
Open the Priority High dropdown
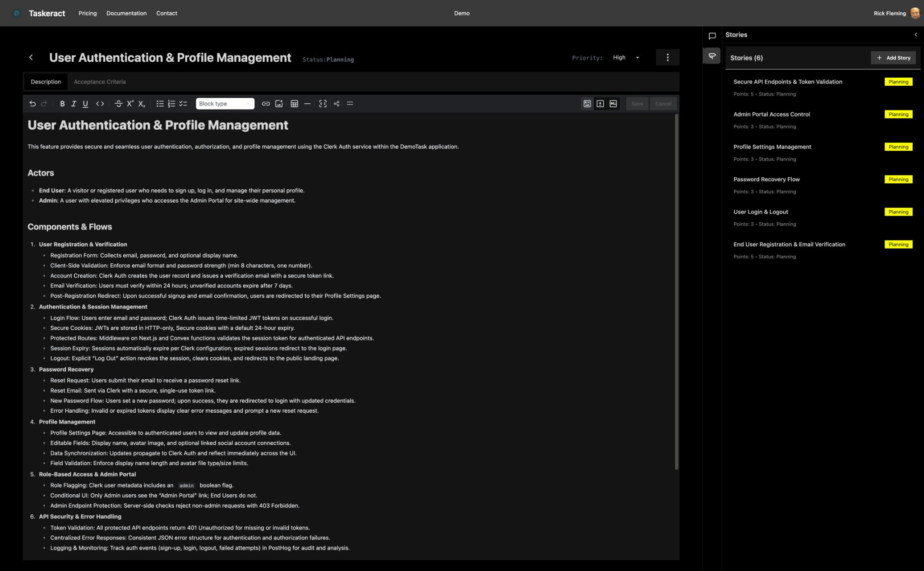(626, 58)
